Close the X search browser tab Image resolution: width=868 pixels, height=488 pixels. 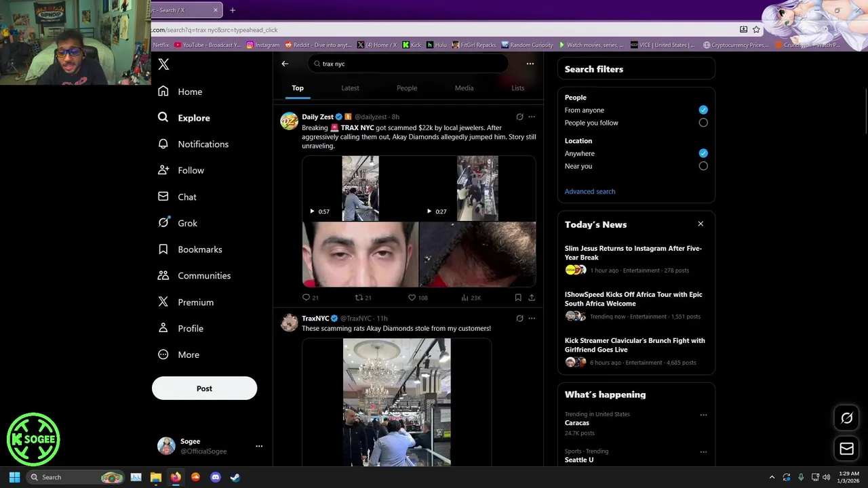pos(216,10)
